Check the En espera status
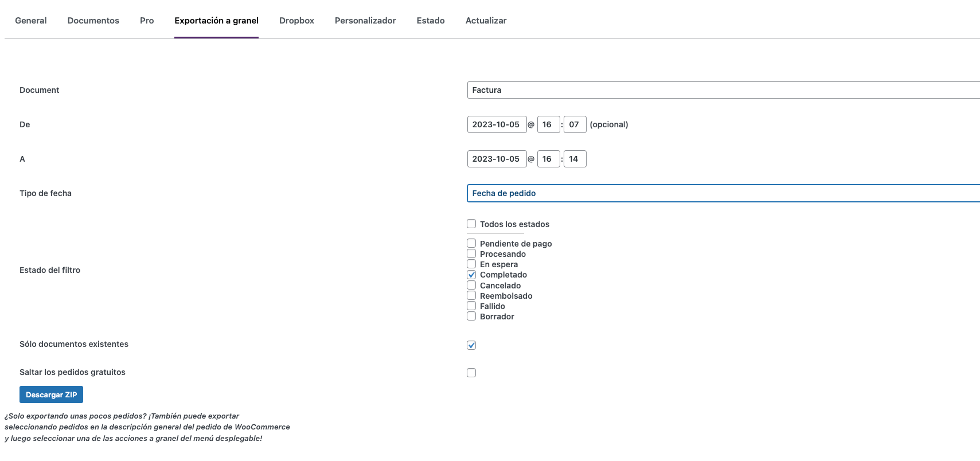980x461 pixels. click(x=471, y=264)
